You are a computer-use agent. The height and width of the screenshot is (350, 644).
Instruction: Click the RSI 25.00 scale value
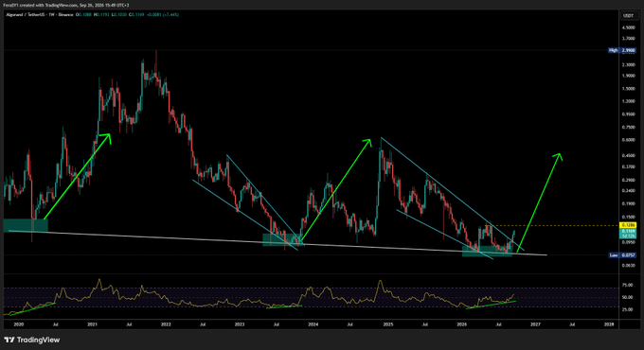tap(627, 309)
